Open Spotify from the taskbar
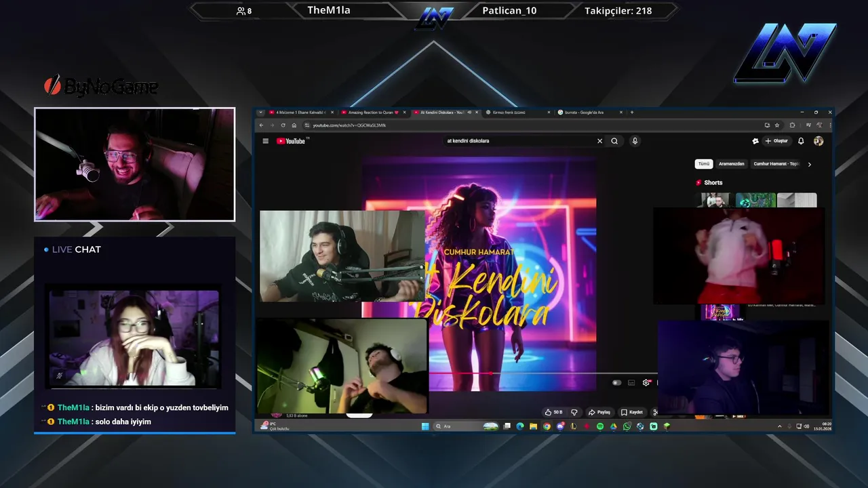 [600, 426]
